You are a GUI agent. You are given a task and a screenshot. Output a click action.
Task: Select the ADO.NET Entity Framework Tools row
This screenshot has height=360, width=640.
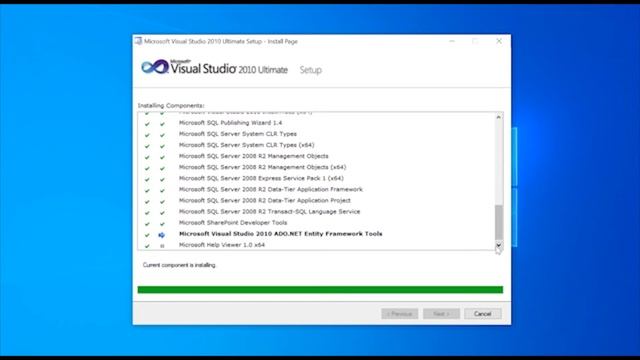tap(280, 233)
